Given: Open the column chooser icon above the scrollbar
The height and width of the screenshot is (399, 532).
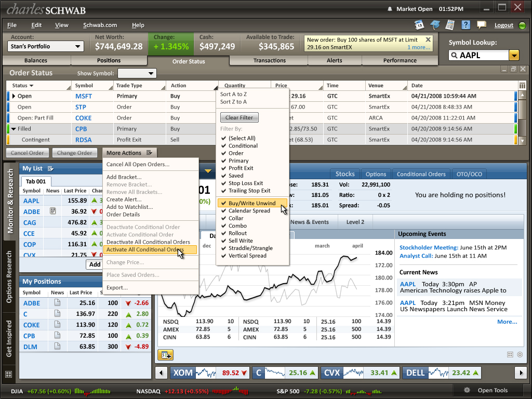Looking at the screenshot, I should (x=522, y=86).
